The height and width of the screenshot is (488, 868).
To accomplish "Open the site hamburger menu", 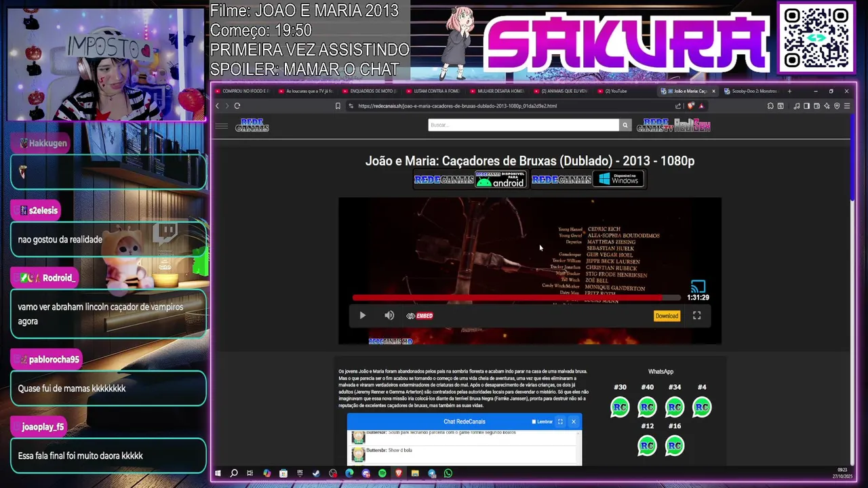I will (221, 125).
